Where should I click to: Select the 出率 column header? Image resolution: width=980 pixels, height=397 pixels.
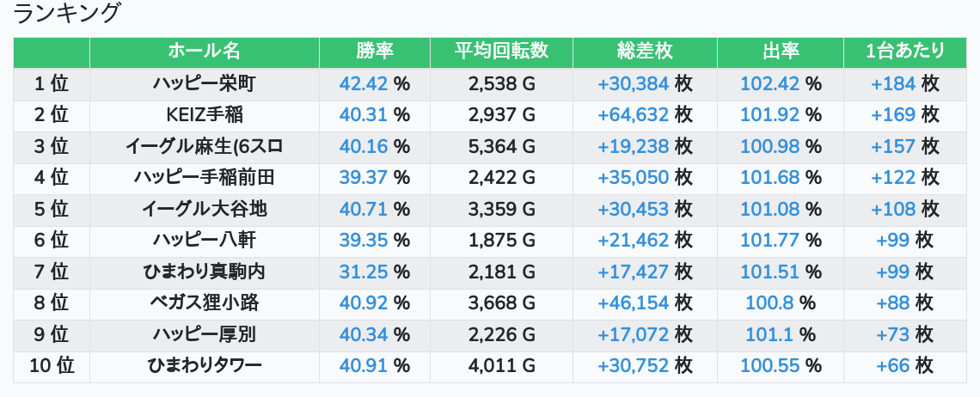[781, 52]
